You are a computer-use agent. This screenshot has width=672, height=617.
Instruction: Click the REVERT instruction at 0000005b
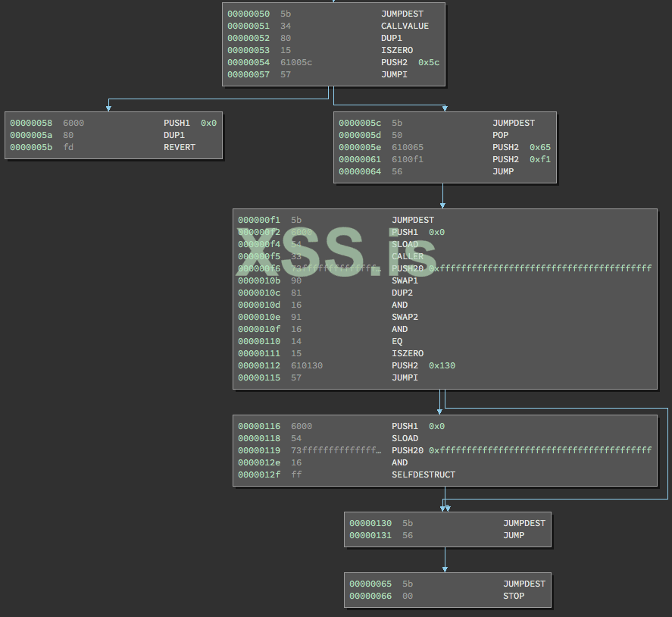tap(179, 147)
